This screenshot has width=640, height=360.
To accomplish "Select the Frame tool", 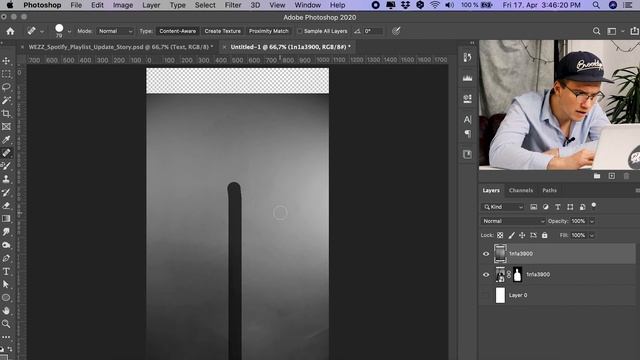I will [x=6, y=127].
